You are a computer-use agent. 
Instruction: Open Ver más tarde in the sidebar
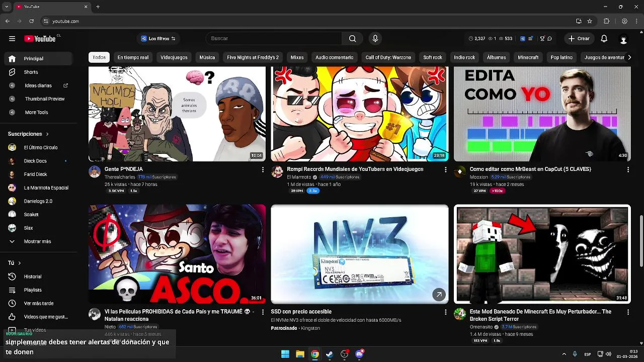[x=38, y=304]
